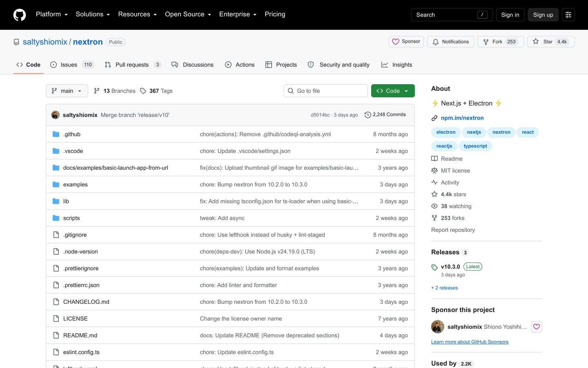This screenshot has height=368, width=588.
Task: Click the commit history clock icon
Action: tap(367, 115)
